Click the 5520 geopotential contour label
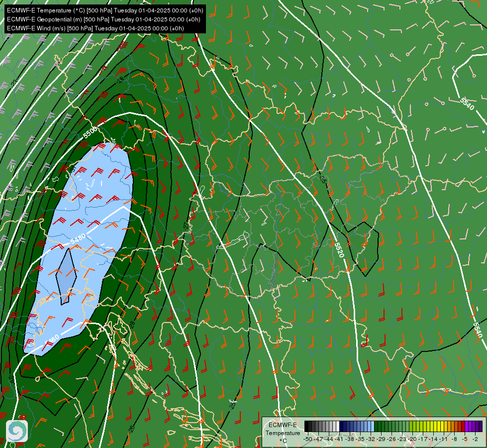The height and width of the screenshot is (448, 487). pyautogui.click(x=339, y=250)
